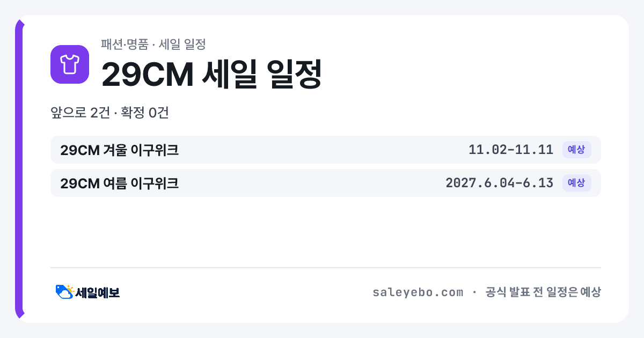Viewport: 644px width, 338px height.
Task: Click the footer divider line above logo
Action: coord(325,267)
